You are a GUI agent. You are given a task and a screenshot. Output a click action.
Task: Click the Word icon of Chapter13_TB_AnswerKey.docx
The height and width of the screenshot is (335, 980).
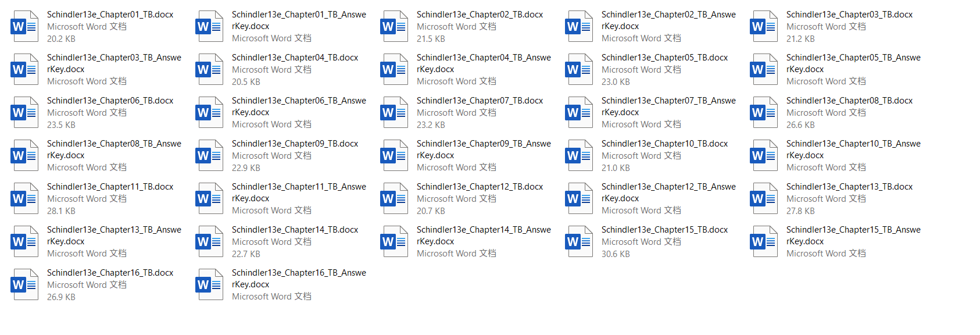(x=24, y=241)
